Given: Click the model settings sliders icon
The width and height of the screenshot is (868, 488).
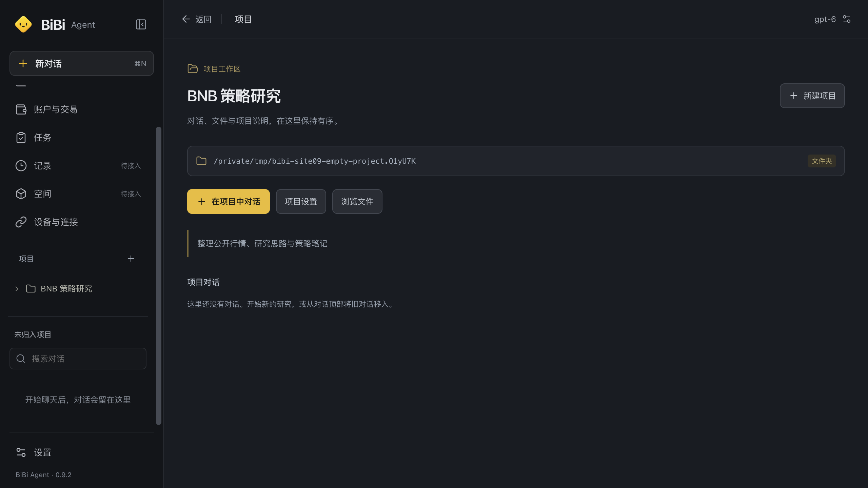Looking at the screenshot, I should [847, 19].
